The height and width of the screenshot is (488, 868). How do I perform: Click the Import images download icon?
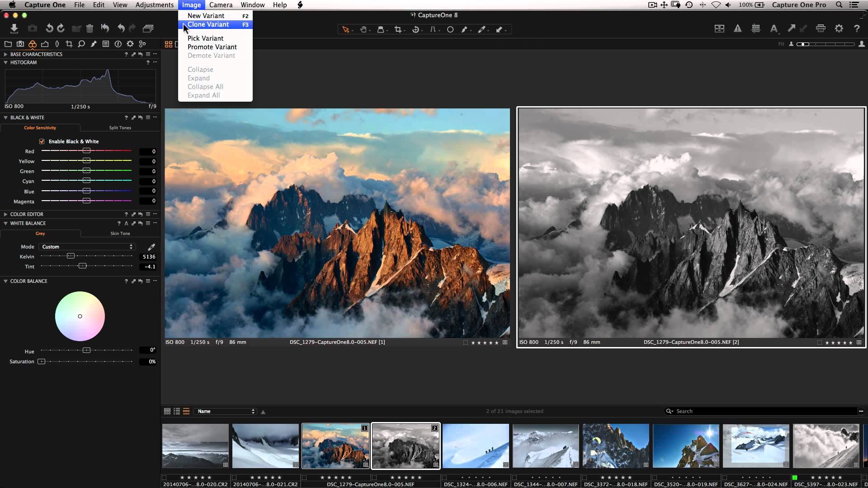(x=14, y=28)
